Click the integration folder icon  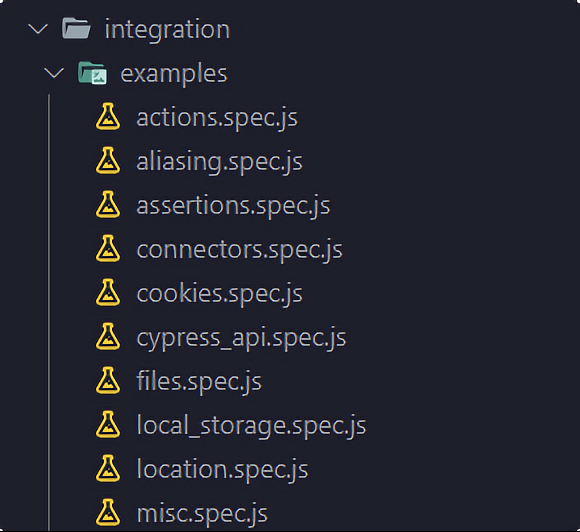point(77,28)
